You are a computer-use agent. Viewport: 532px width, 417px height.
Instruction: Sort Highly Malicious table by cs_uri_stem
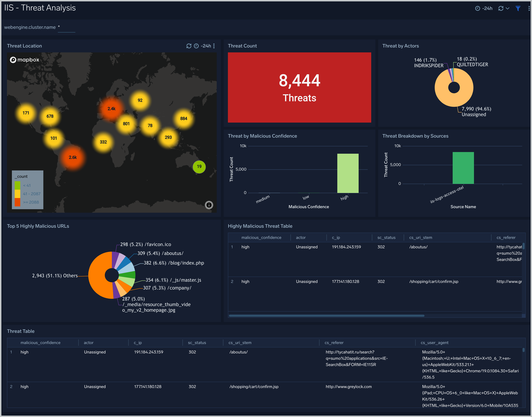420,237
